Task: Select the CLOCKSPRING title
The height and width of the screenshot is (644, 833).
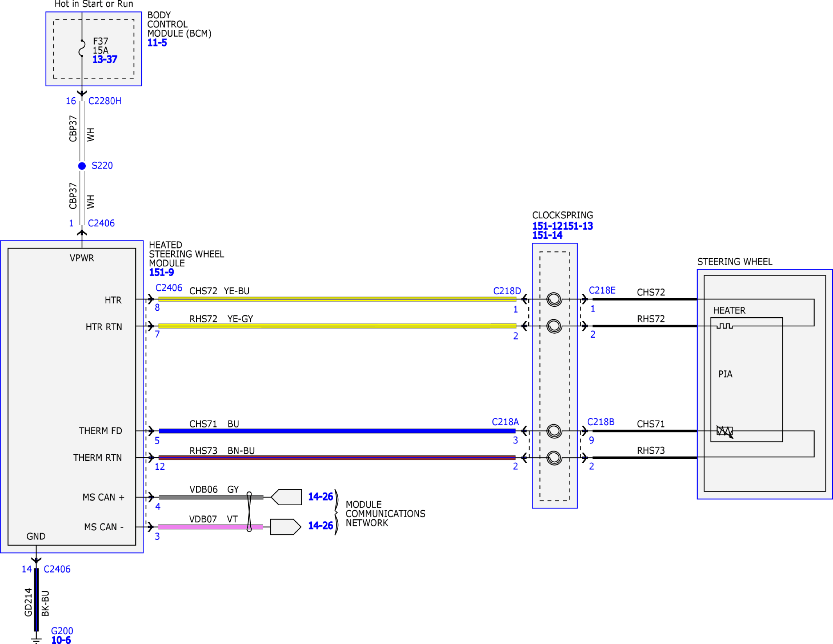Action: point(562,215)
